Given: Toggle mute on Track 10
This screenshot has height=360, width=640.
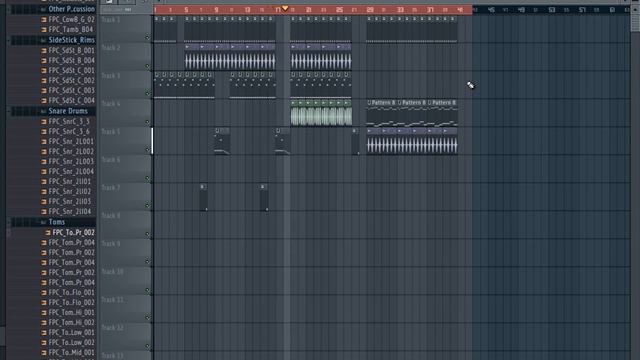Looking at the screenshot, I should pyautogui.click(x=148, y=290).
